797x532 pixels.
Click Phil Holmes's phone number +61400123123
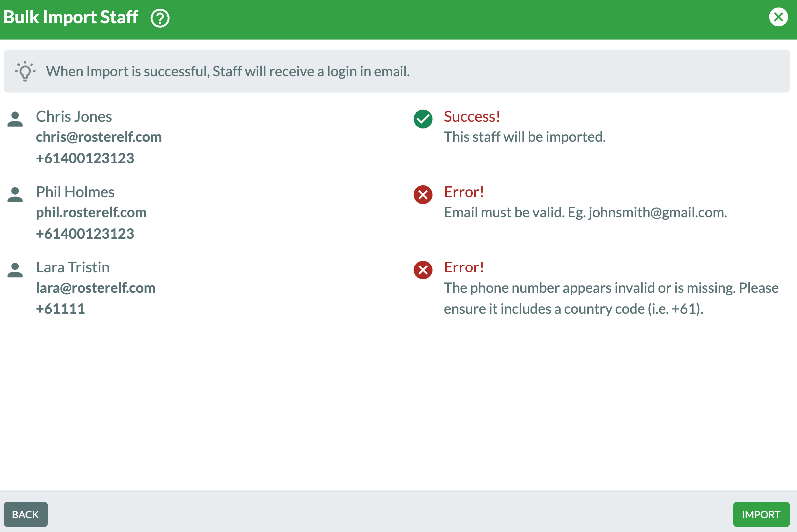click(85, 234)
